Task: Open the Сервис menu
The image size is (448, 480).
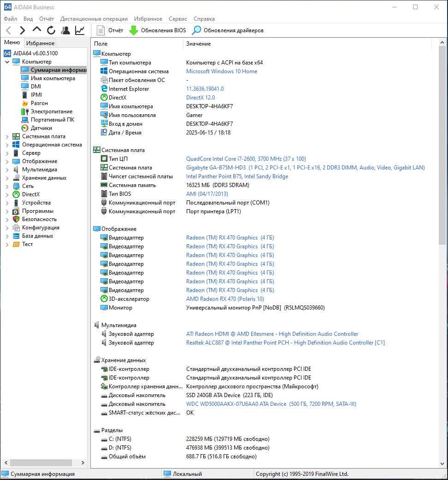Action: pyautogui.click(x=178, y=19)
